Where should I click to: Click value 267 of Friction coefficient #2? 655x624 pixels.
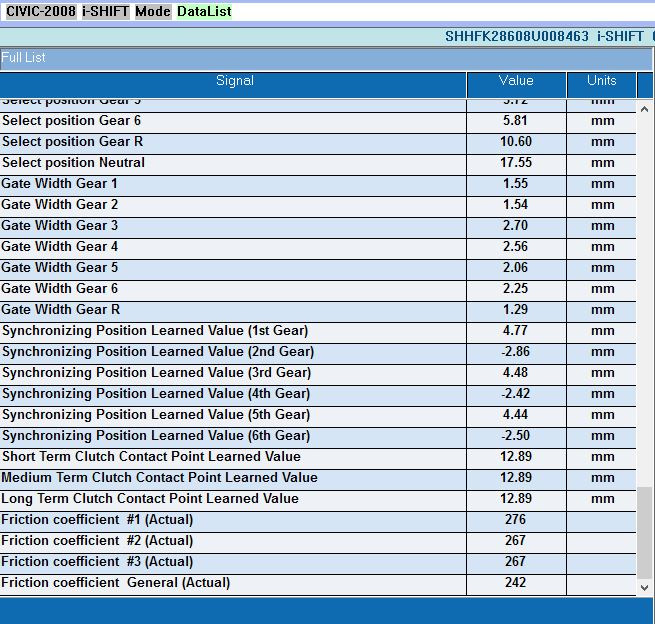(515, 540)
